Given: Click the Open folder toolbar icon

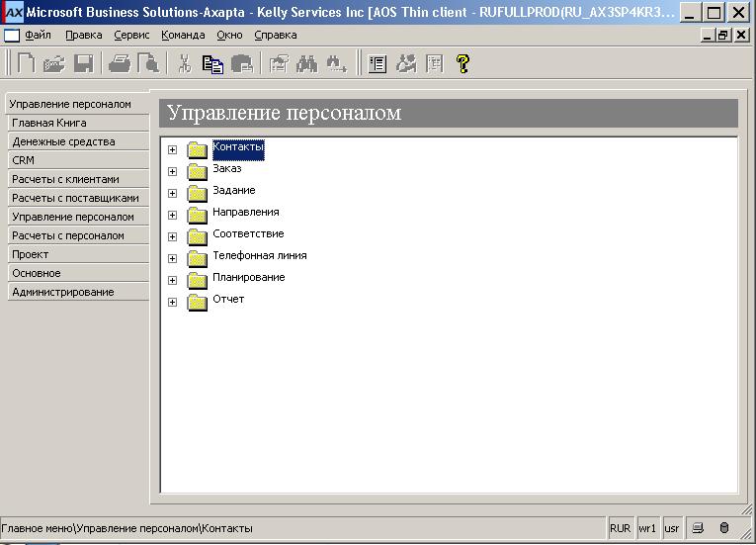Looking at the screenshot, I should click(x=54, y=63).
